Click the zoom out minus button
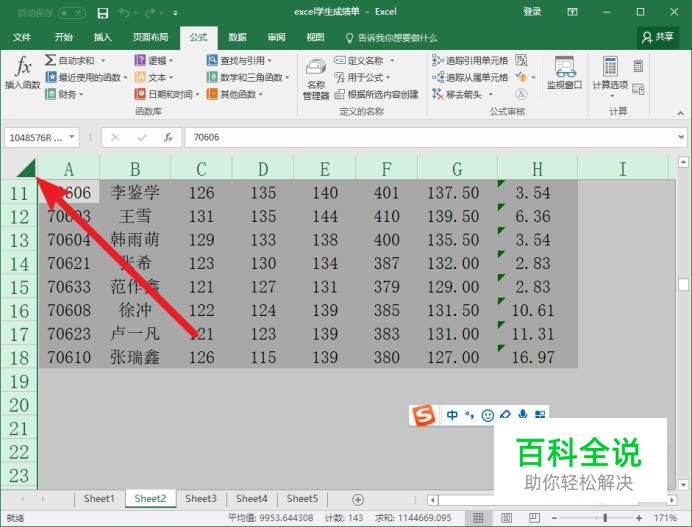Screen dimensions: 692x527 pos(555,517)
